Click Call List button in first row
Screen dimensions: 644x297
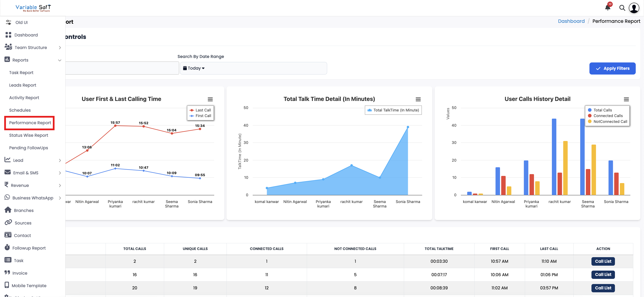coord(603,261)
